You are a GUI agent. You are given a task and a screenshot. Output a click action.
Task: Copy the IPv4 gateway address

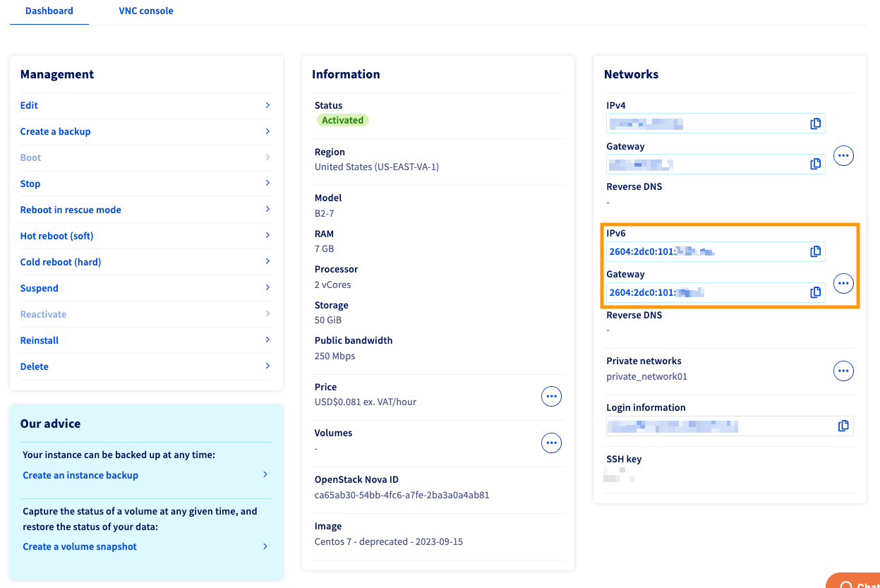coord(816,164)
